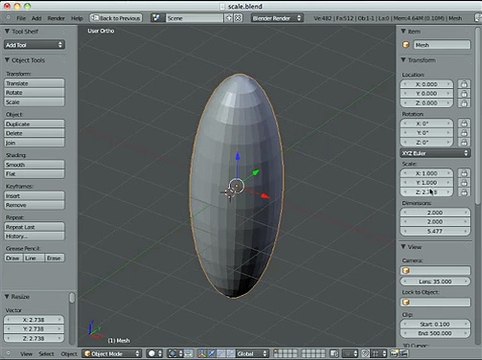Enable the rotate manipulator icon
The height and width of the screenshot is (360, 482).
click(x=221, y=353)
